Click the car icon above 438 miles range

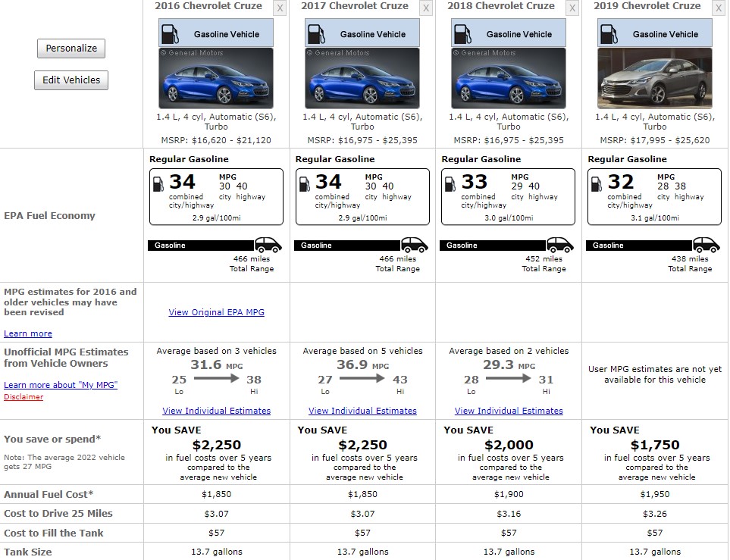pos(707,245)
